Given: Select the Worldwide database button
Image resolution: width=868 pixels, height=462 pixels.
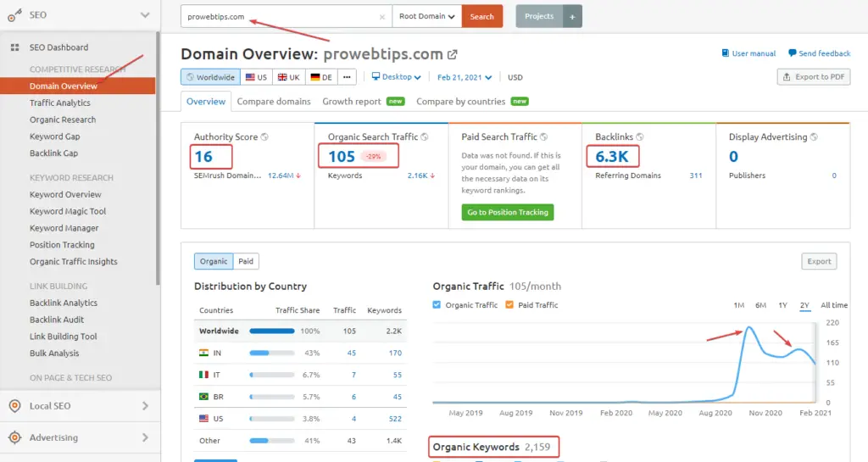Looking at the screenshot, I should pos(210,77).
